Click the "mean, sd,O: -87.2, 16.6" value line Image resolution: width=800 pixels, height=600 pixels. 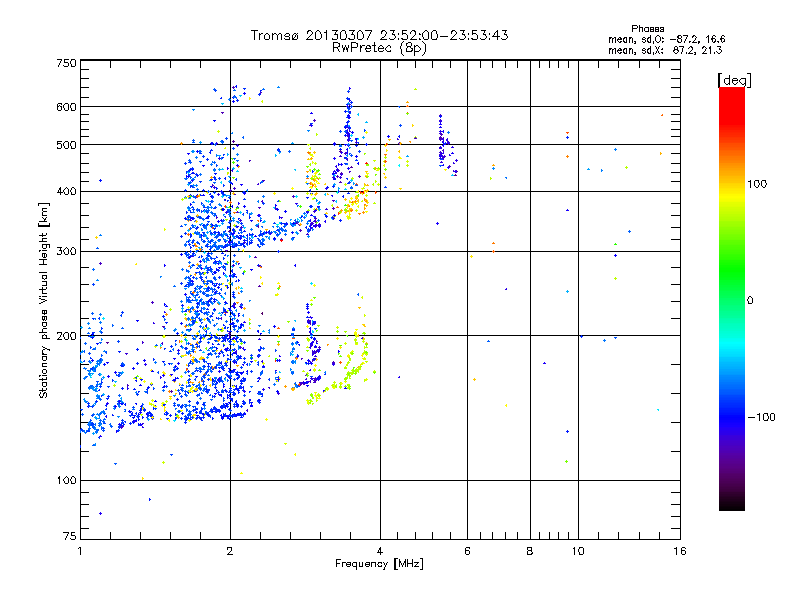[x=666, y=39]
